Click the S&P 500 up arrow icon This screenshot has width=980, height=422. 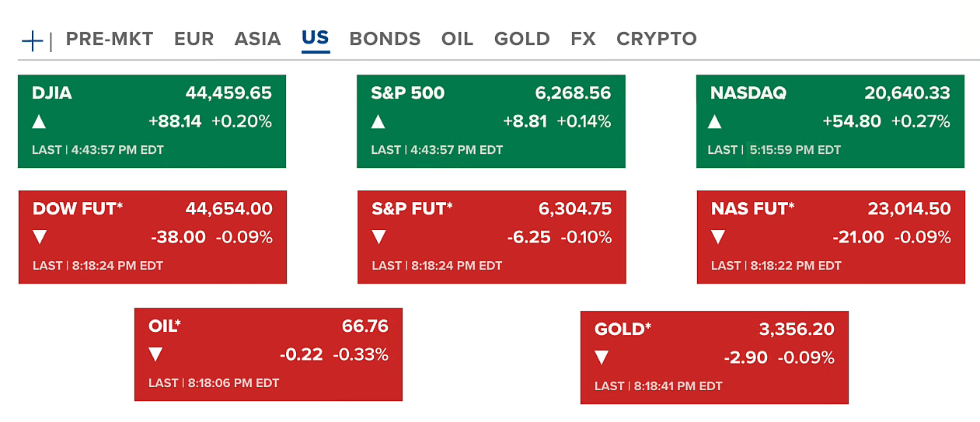tap(378, 121)
